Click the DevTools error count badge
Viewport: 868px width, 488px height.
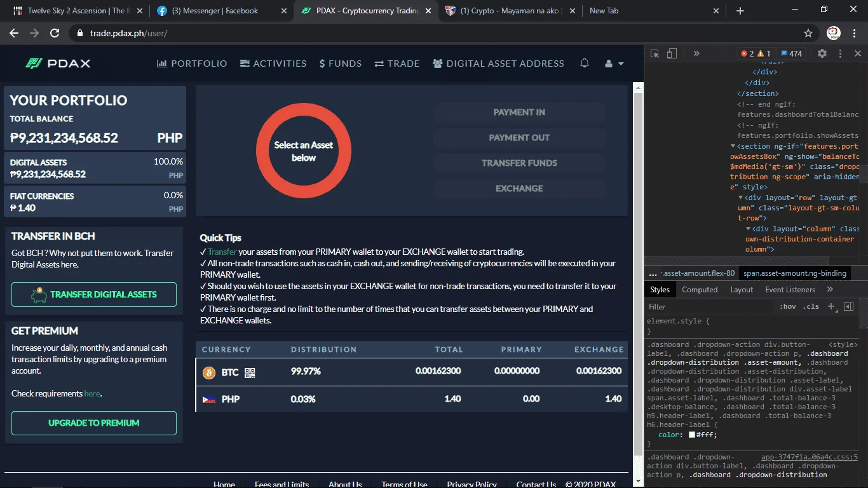tap(747, 54)
